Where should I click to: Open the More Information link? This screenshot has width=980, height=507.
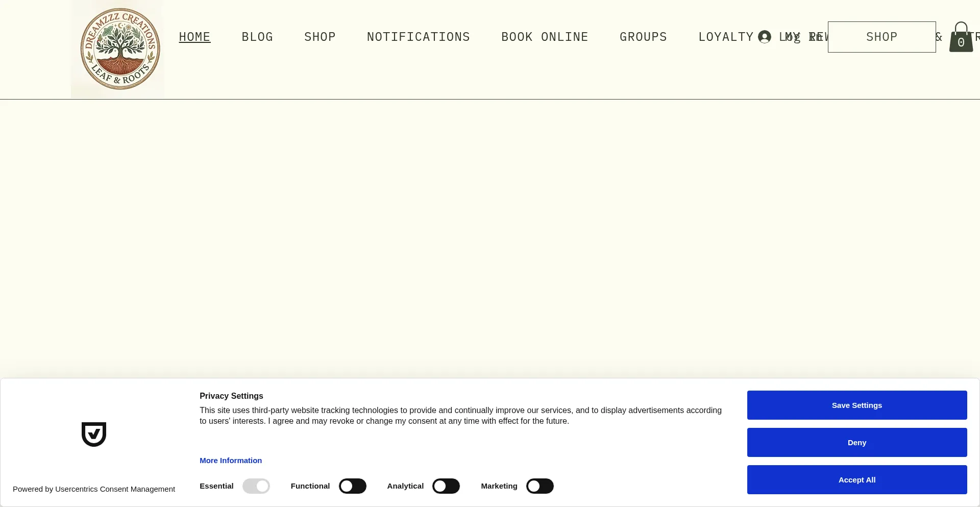pyautogui.click(x=231, y=460)
